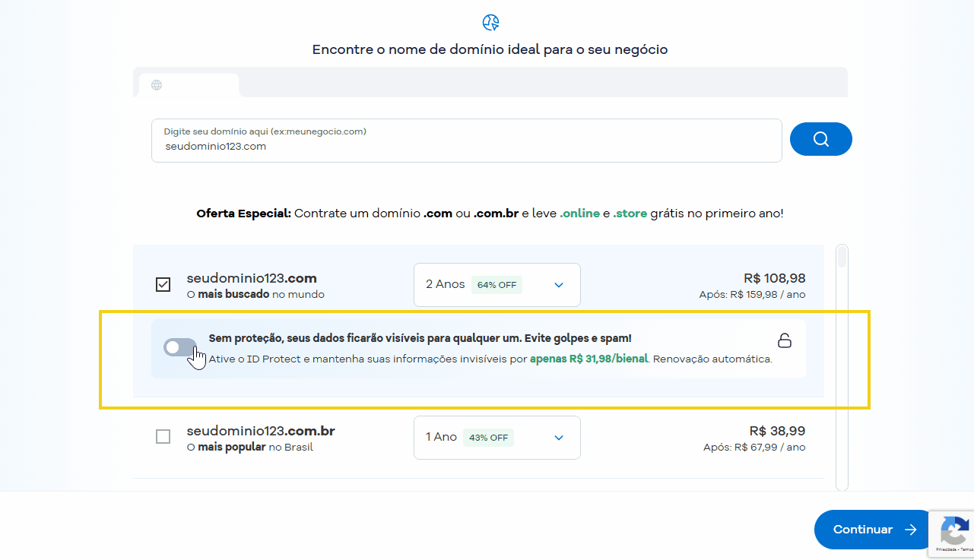Image resolution: width=974 pixels, height=560 pixels.
Task: Open the 1 Ano period dropdown
Action: 497,438
